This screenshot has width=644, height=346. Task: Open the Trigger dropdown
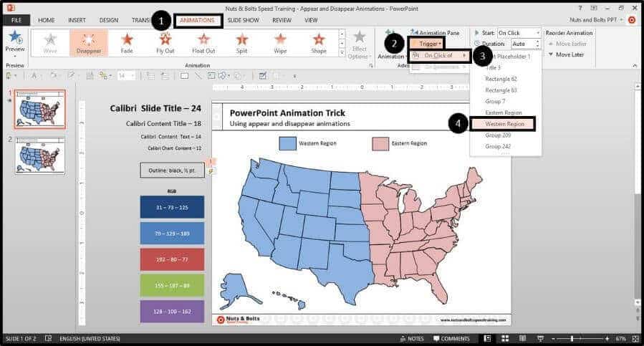(427, 44)
